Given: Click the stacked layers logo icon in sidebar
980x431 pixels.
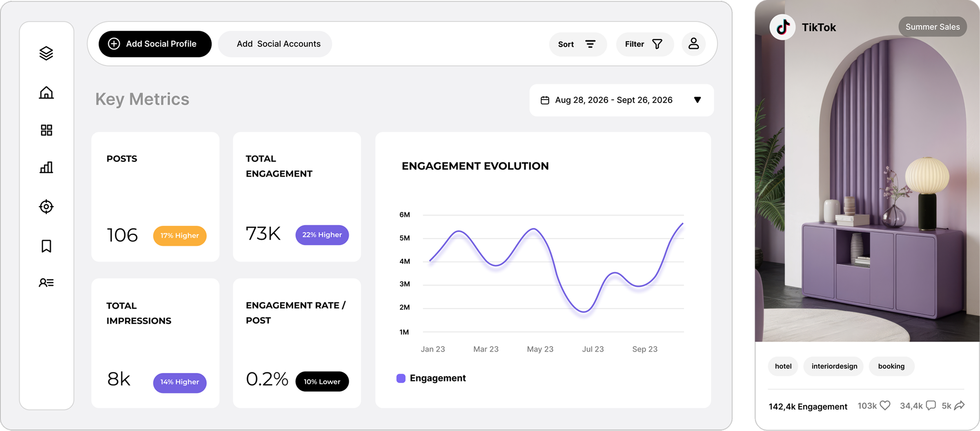Looking at the screenshot, I should (x=46, y=53).
